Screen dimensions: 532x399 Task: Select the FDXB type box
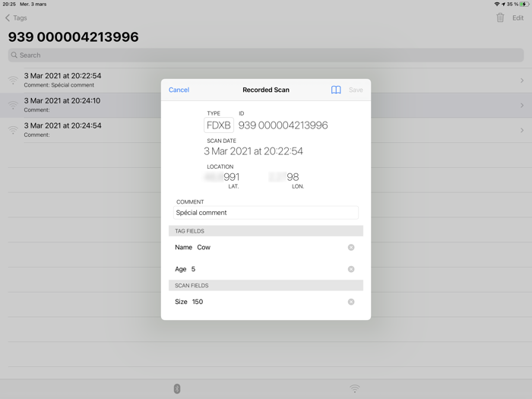pos(219,125)
